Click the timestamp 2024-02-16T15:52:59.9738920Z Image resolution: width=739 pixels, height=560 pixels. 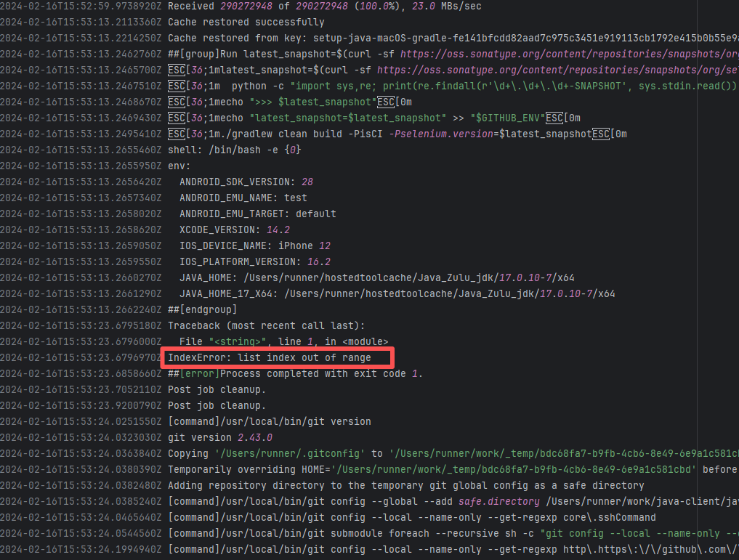click(x=81, y=7)
